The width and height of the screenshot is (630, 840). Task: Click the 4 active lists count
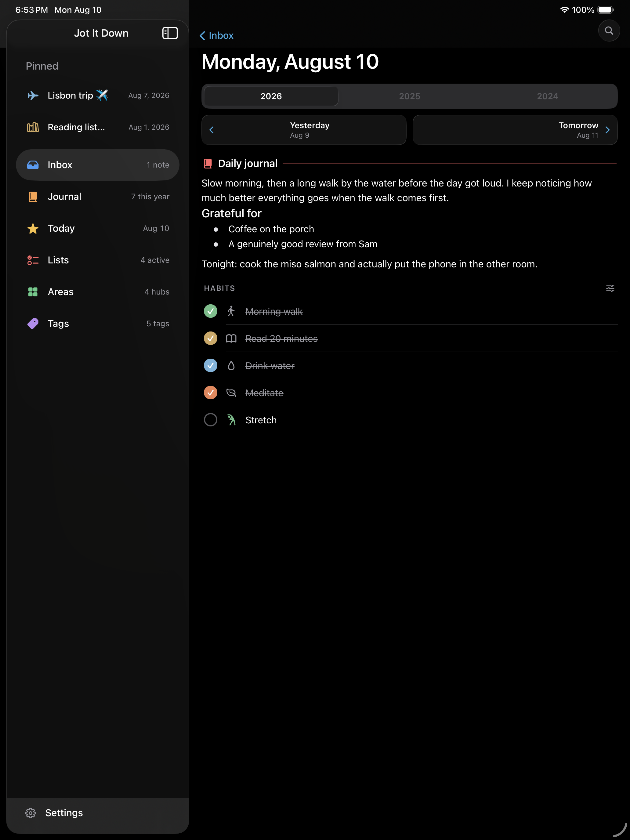tap(155, 260)
